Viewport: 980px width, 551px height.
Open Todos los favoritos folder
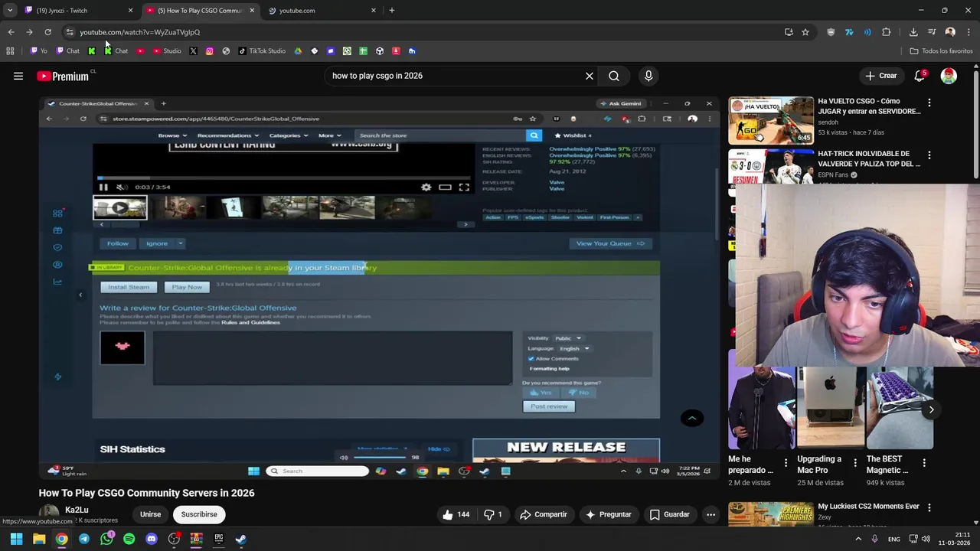click(x=941, y=51)
